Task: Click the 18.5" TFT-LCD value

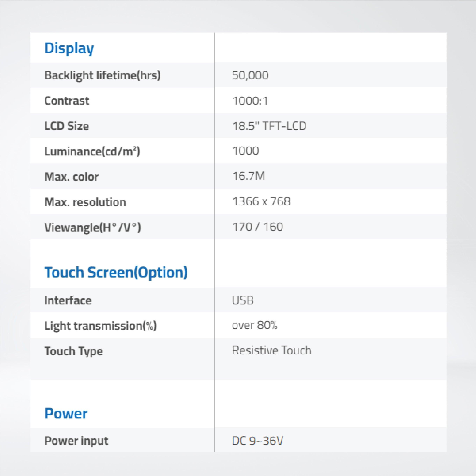Action: pyautogui.click(x=269, y=126)
